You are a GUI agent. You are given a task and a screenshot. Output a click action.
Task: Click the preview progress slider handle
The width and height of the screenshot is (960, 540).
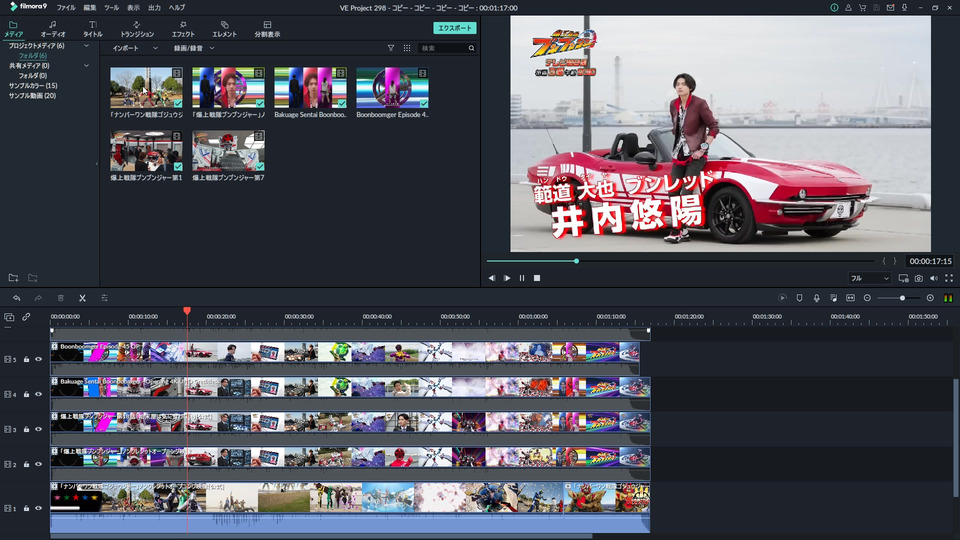pos(576,261)
